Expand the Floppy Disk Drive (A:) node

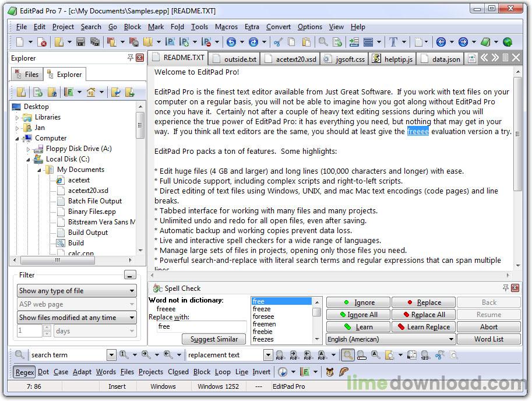(x=28, y=149)
